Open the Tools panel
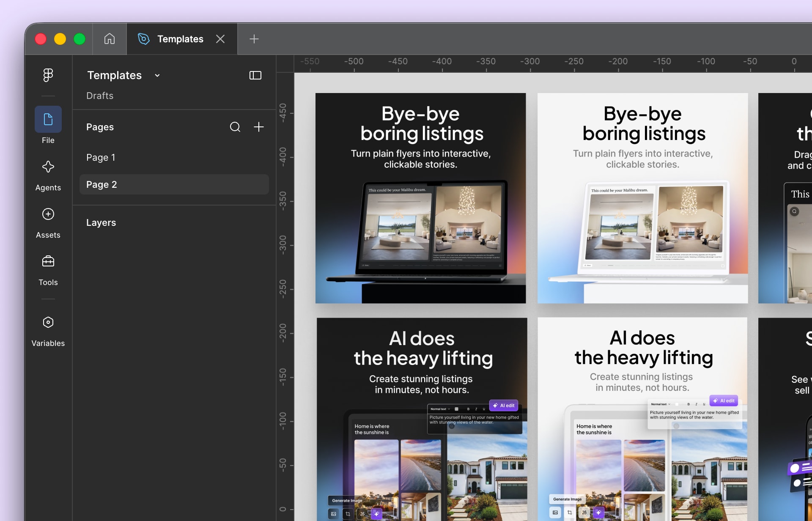Image resolution: width=812 pixels, height=521 pixels. coord(48,271)
